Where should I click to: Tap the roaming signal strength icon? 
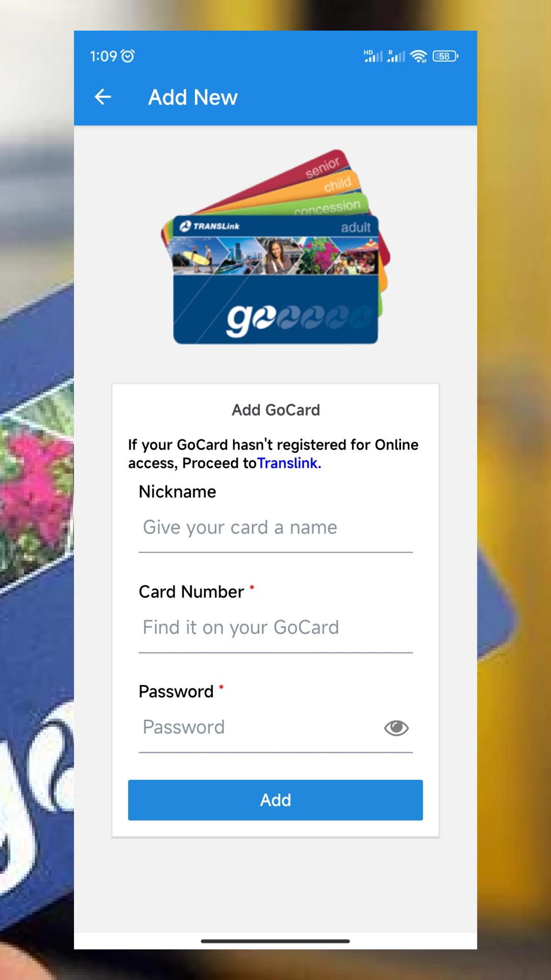(396, 56)
